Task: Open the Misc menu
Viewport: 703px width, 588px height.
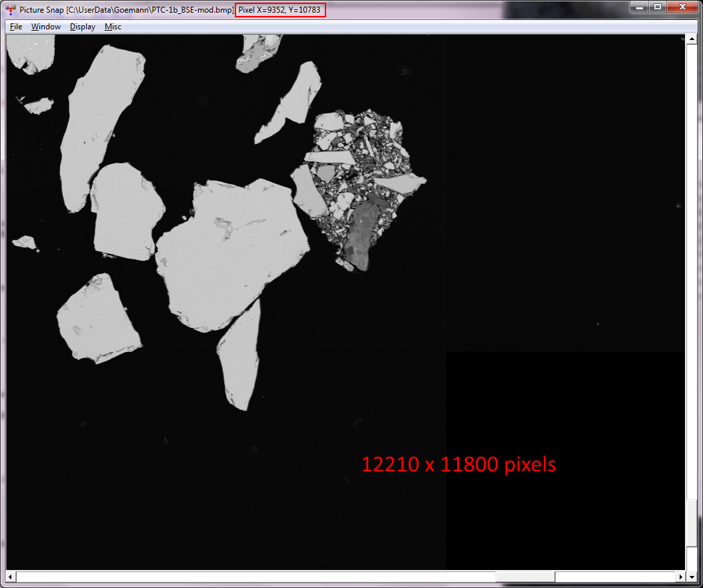Action: [113, 27]
